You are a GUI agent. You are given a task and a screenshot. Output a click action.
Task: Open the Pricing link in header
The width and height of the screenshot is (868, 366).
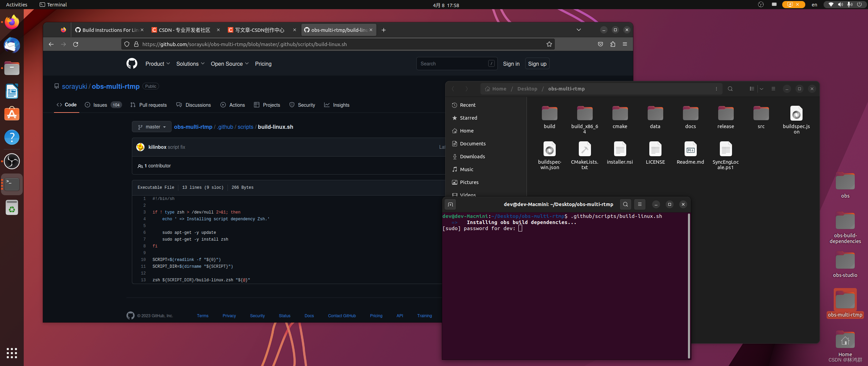[263, 64]
